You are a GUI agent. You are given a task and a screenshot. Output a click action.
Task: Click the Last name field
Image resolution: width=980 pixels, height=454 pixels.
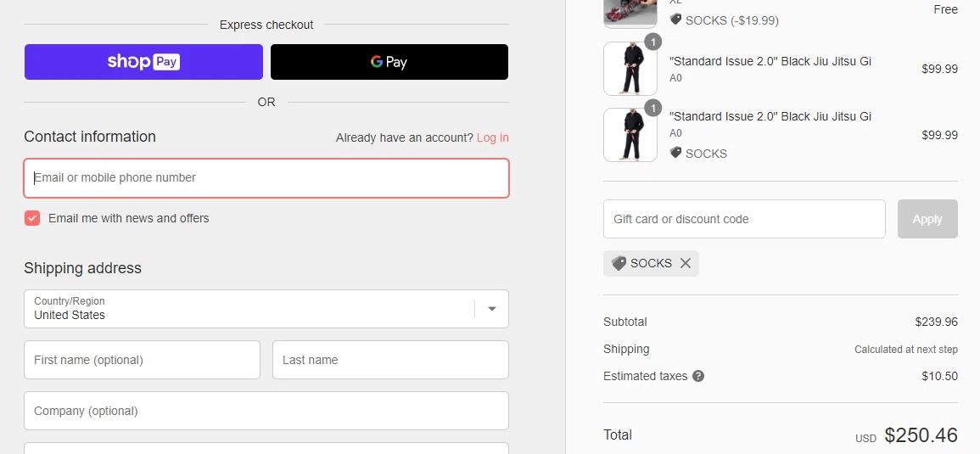390,360
